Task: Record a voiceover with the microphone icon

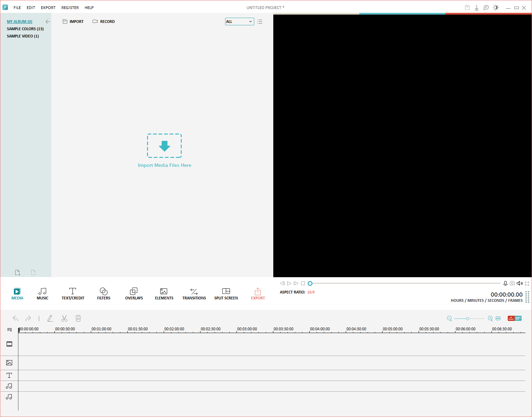Action: pos(505,283)
